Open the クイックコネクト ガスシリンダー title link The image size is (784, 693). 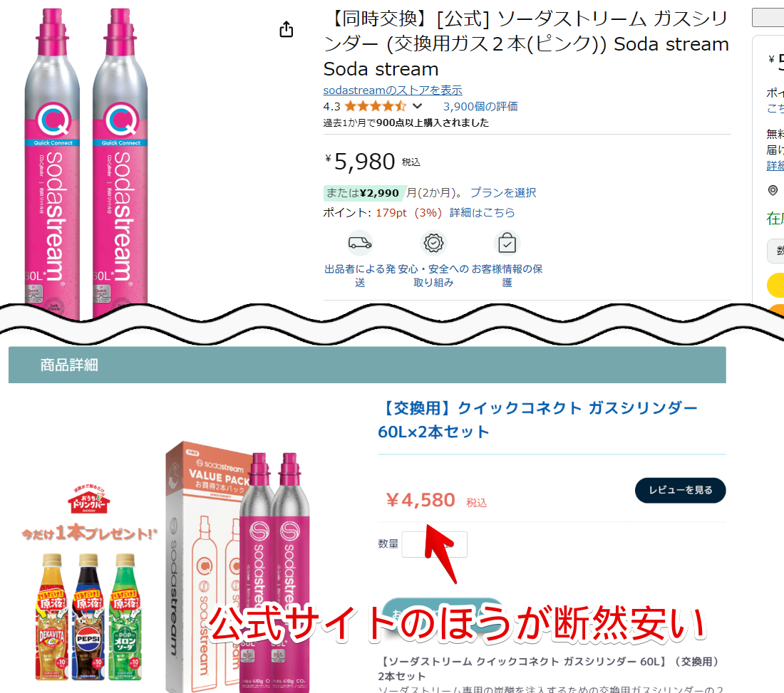[537, 420]
